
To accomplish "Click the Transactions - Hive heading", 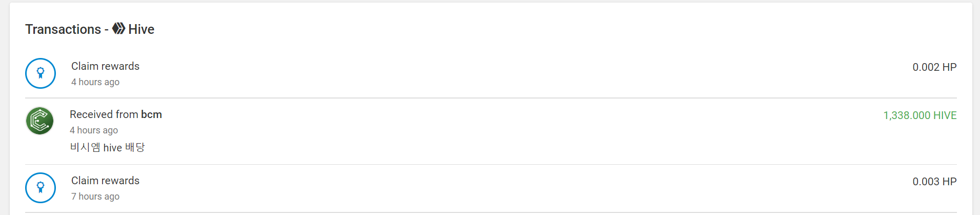I will (90, 29).
